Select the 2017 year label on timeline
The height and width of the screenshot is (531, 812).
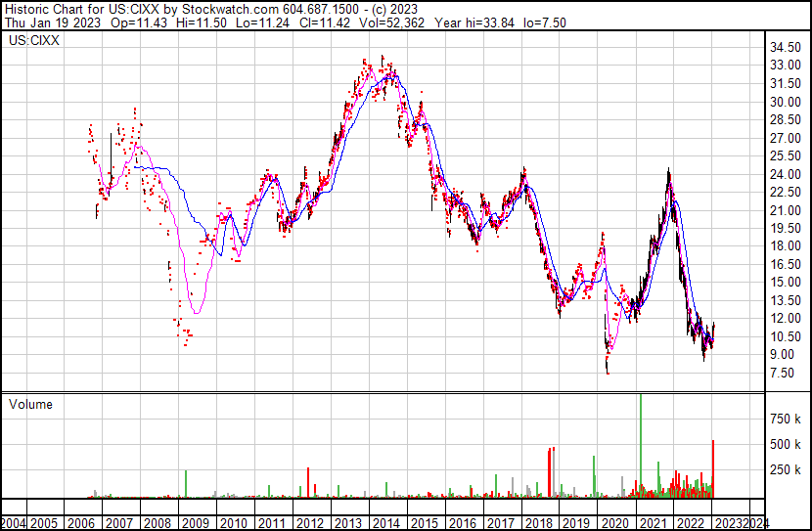pos(501,523)
